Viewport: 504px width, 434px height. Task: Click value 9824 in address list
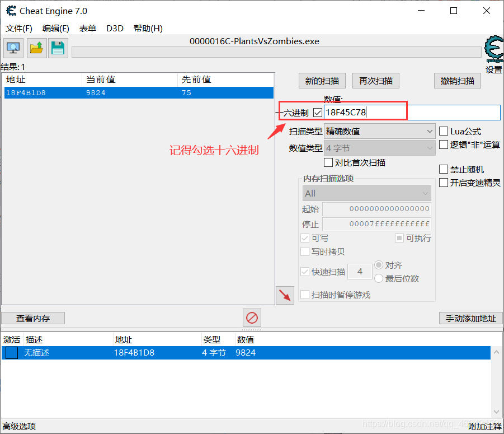(246, 353)
